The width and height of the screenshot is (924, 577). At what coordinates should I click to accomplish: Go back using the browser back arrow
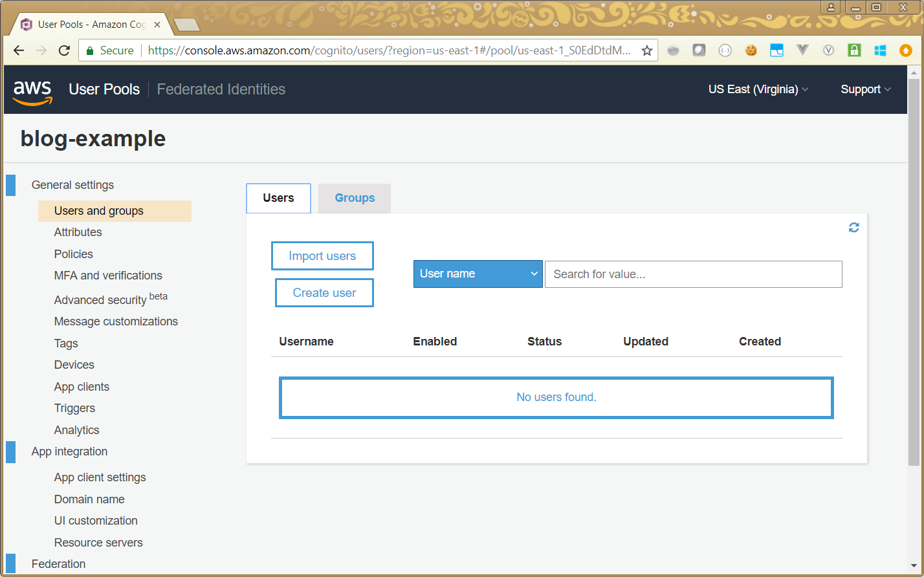coord(19,50)
